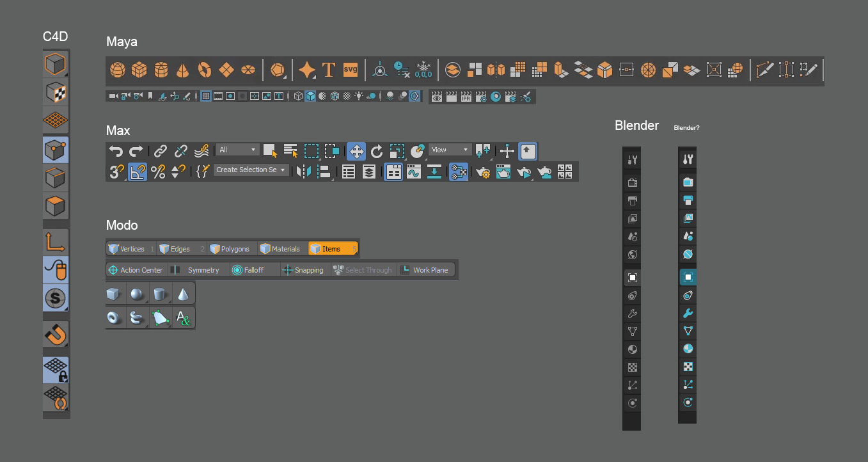This screenshot has height=462, width=868.
Task: Toggle the Max 3D snap button
Action: point(116,171)
